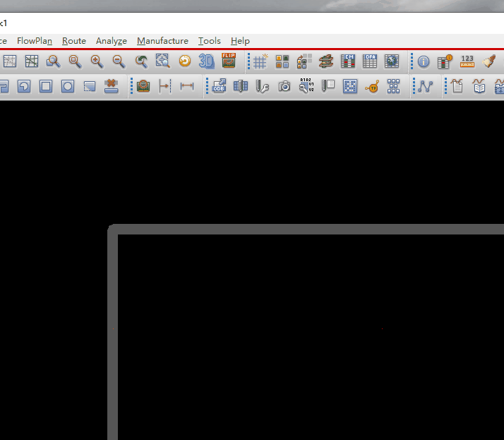
Task: Click the waveform clipboard report icon
Action: (457, 86)
